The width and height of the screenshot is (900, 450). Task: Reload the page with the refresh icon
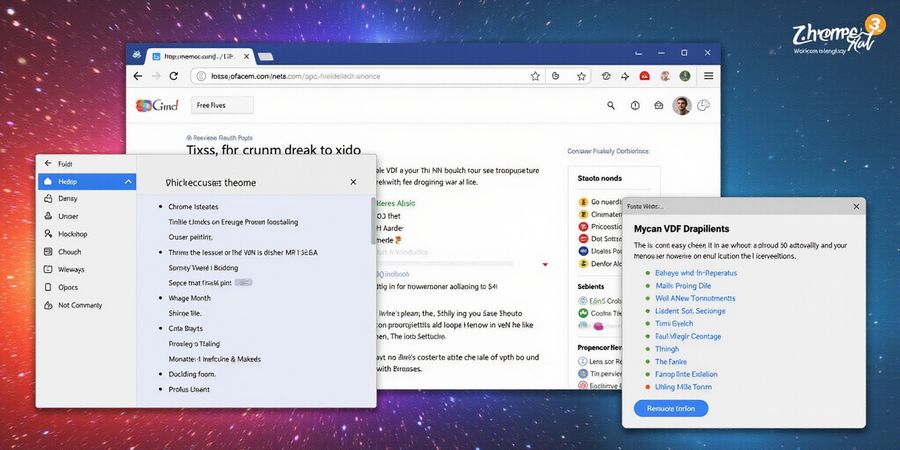[173, 76]
